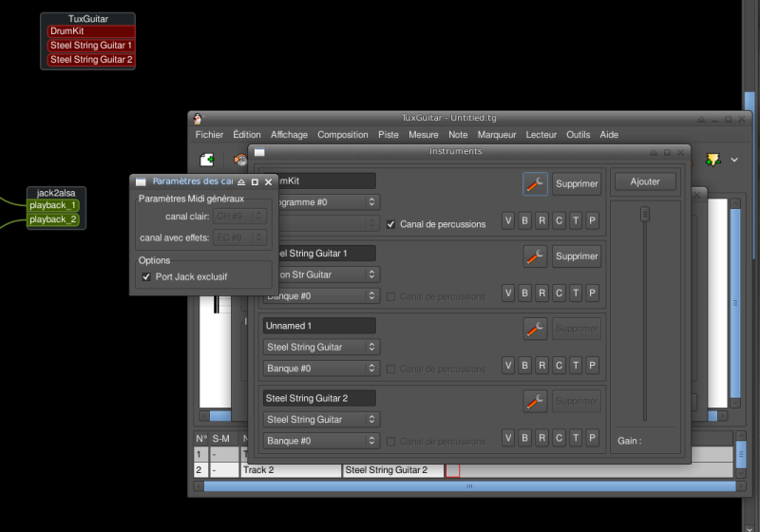Click V button in Unnamed 1 channel row
The image size is (760, 532).
tap(508, 366)
